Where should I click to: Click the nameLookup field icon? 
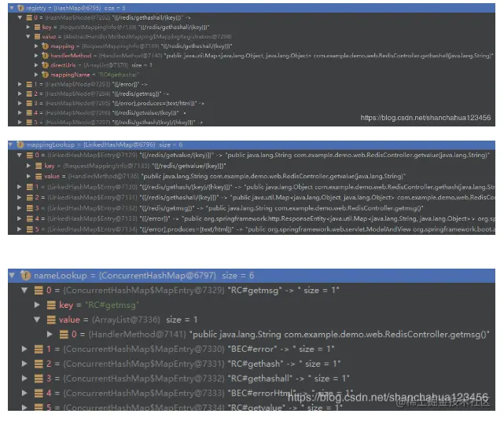click(25, 275)
